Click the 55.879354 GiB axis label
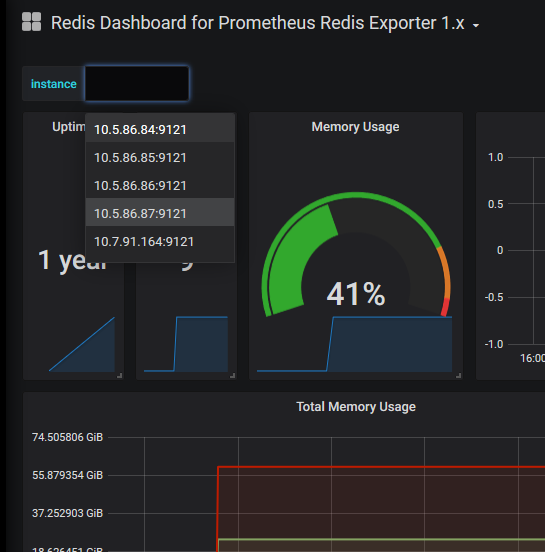 coord(68,475)
